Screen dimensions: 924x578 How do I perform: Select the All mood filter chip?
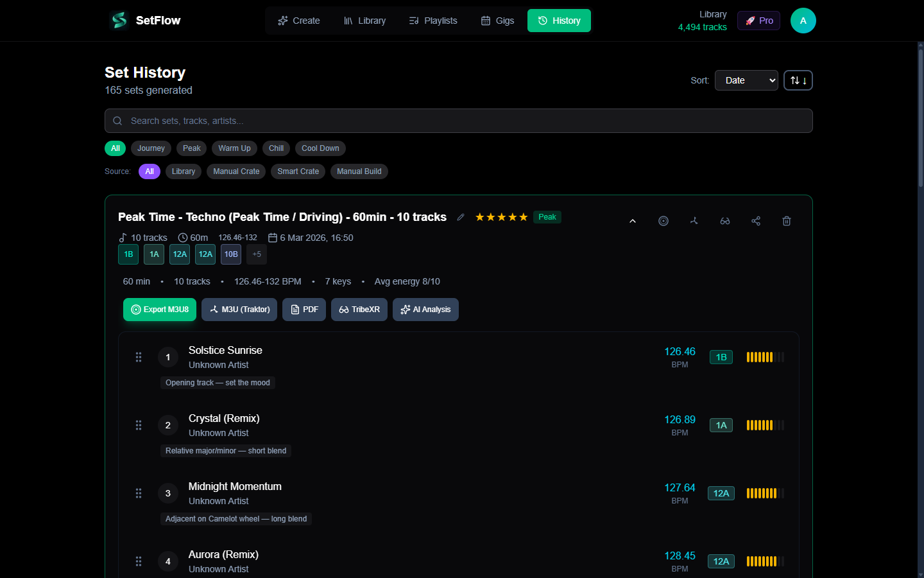coord(116,148)
